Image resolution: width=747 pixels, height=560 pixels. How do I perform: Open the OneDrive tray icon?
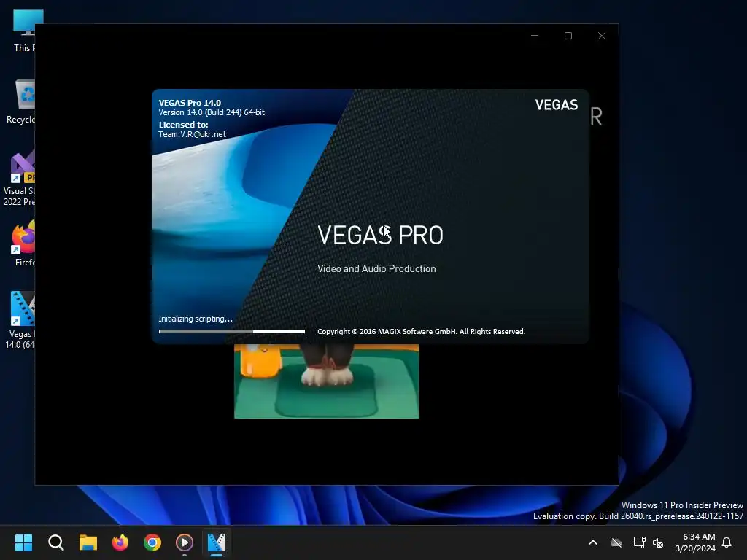(616, 542)
